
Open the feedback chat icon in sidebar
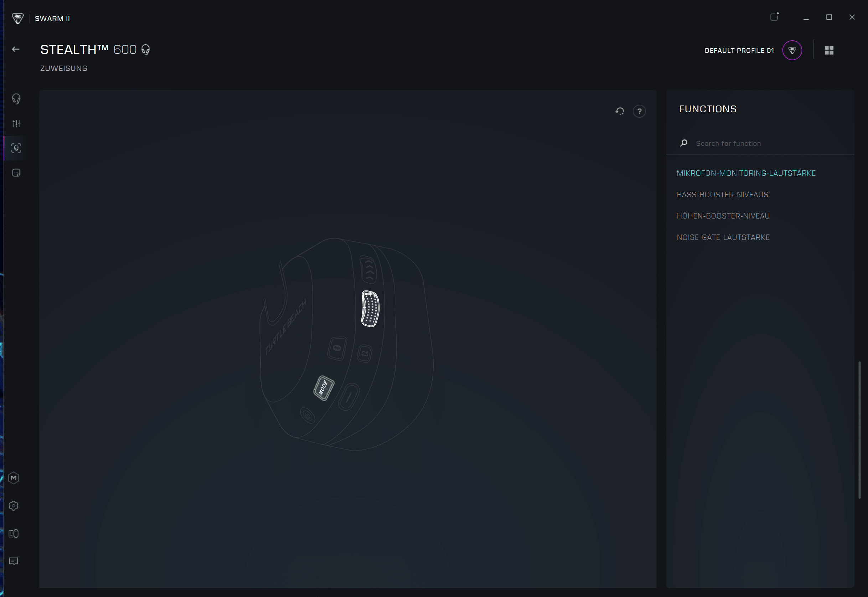14,561
